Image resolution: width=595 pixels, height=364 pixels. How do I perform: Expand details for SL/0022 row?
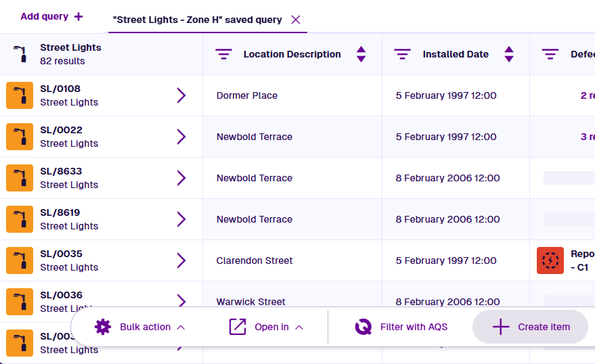[181, 137]
